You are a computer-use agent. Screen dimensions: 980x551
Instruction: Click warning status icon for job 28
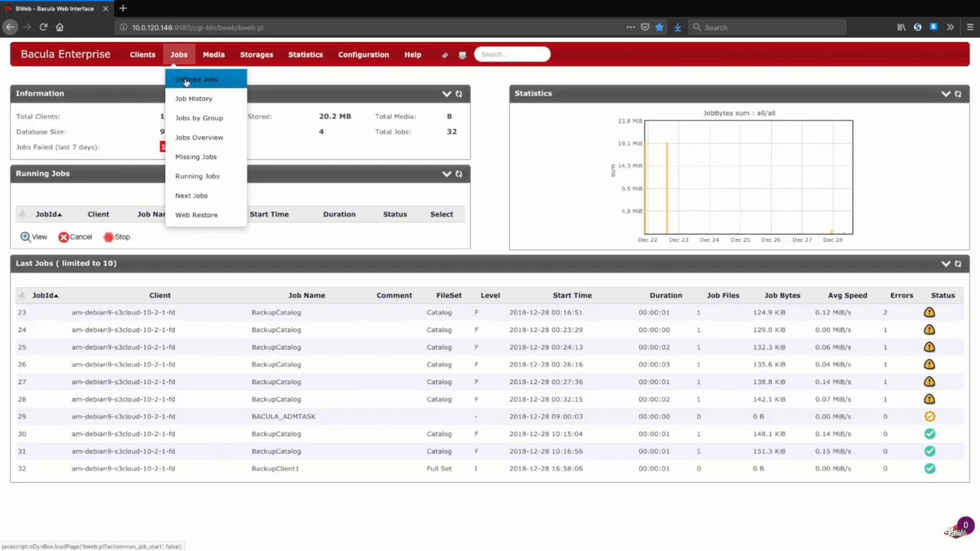pos(929,399)
